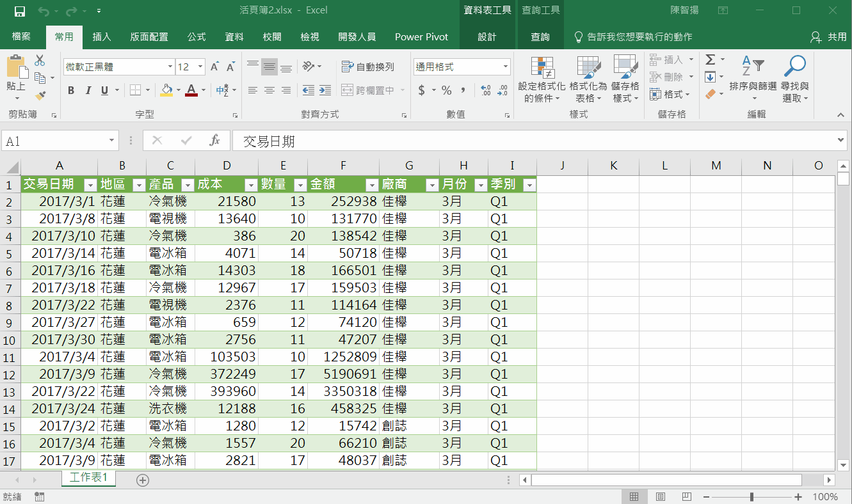Open the 通用格式 number format dropdown
The height and width of the screenshot is (504, 852).
tap(505, 67)
